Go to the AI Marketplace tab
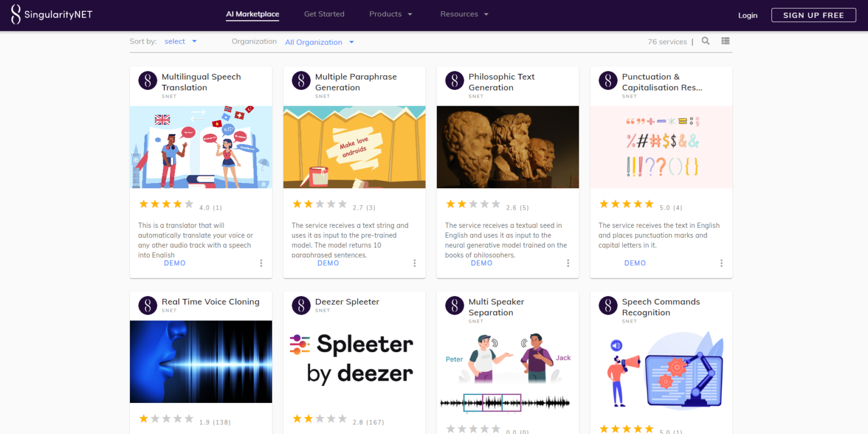 [x=253, y=14]
